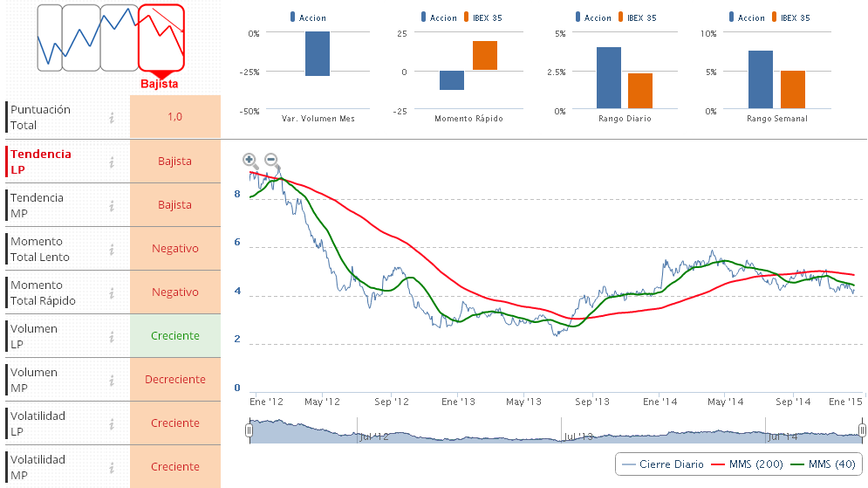868x488 pixels.
Task: Click blue Accion bar in Rango Diario
Action: 609,78
